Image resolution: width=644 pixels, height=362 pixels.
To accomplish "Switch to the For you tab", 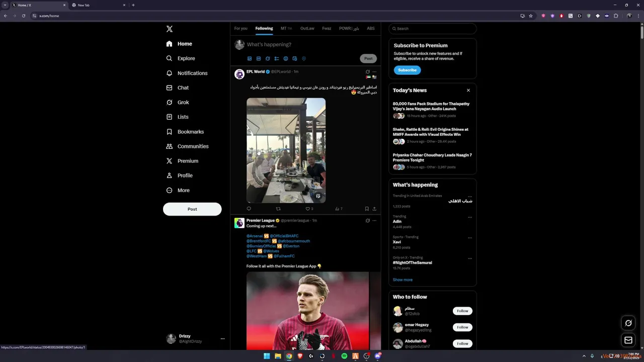I will click(240, 29).
